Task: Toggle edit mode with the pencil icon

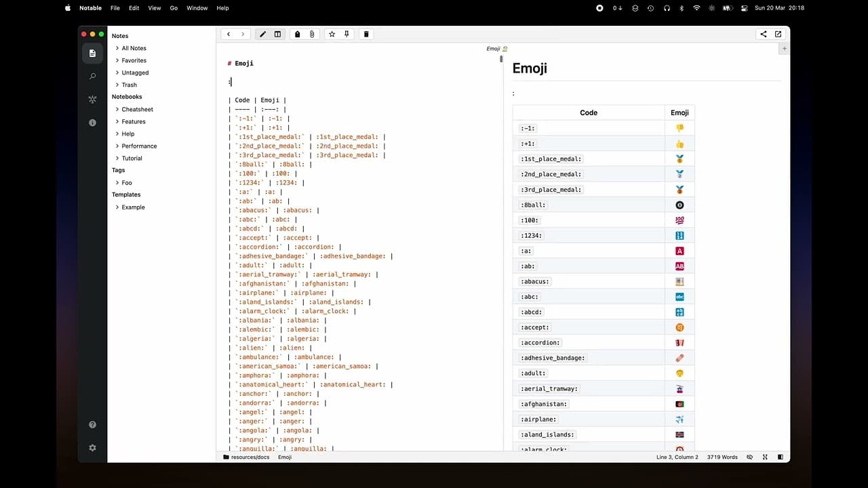Action: click(263, 34)
